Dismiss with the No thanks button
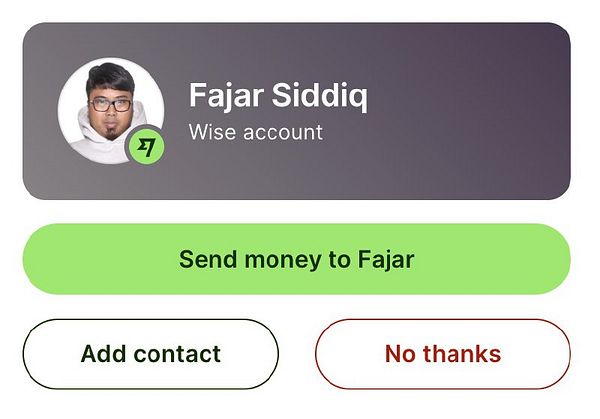 pyautogui.click(x=443, y=354)
